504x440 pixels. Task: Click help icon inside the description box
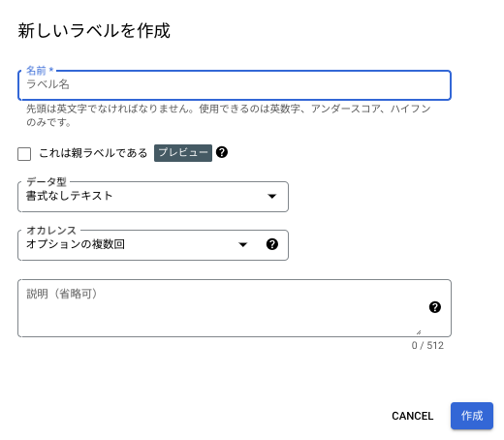(435, 307)
